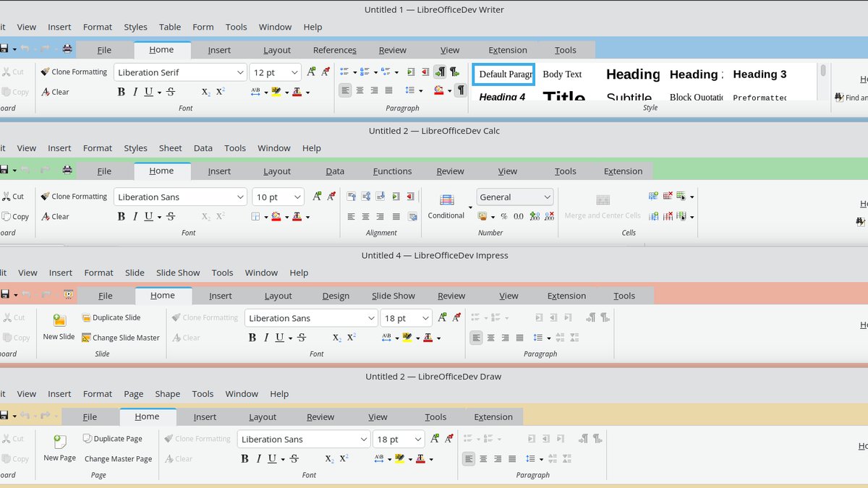This screenshot has width=868, height=488.
Task: Click Conditional formatting icon in Calc
Action: (446, 200)
